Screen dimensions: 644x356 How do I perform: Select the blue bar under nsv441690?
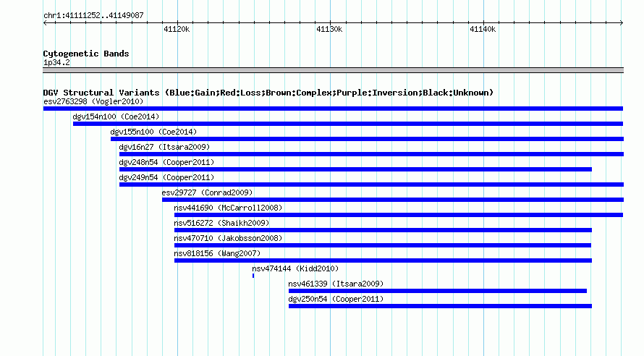[x=399, y=215]
